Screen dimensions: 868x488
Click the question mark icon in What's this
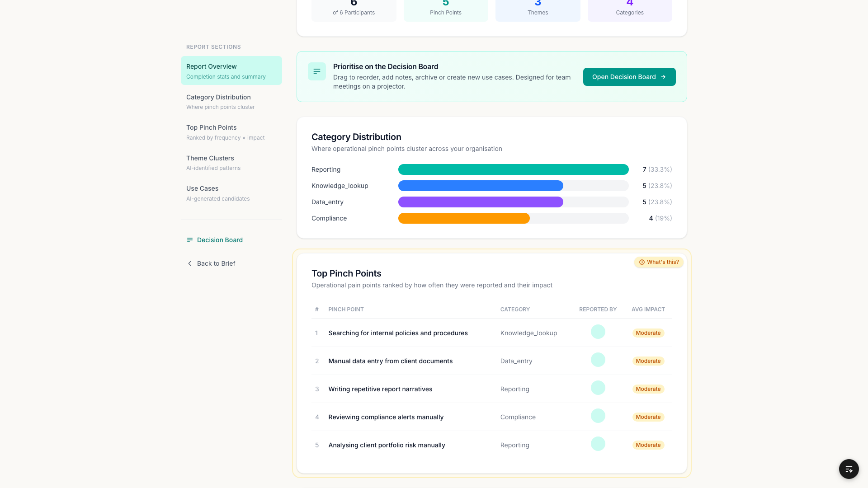coord(642,262)
